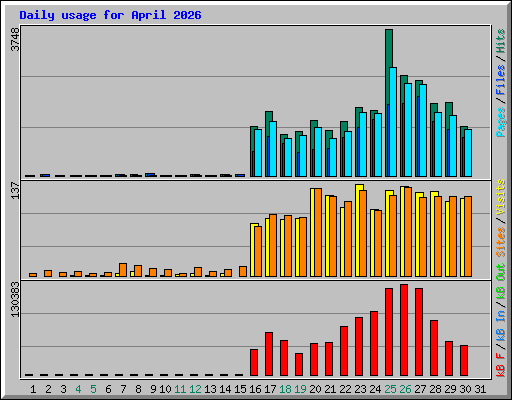512x400 pixels.
Task: Select the cyan pages bar for day 17
Action: pyautogui.click(x=273, y=149)
